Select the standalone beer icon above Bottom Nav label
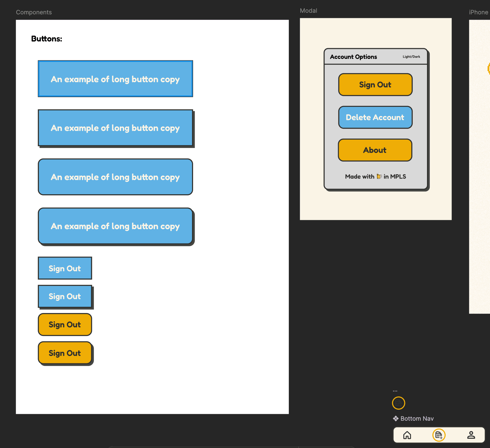Viewport: 490px width, 448px height. 398,403
